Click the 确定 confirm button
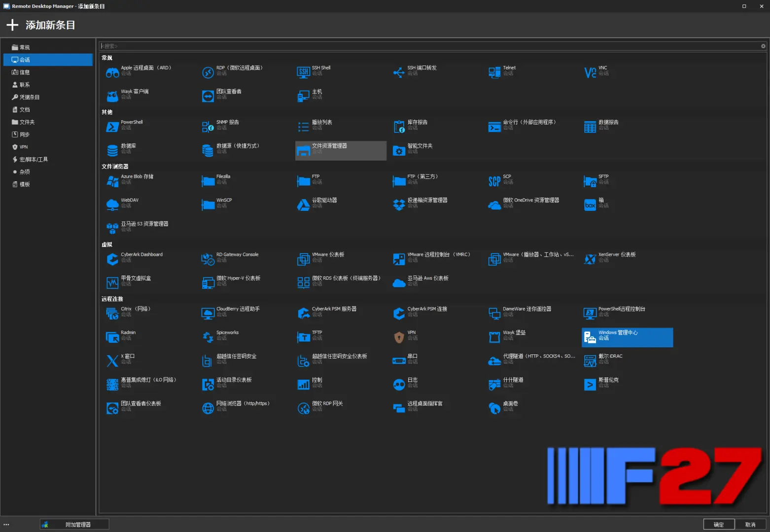This screenshot has width=770, height=532. (719, 525)
